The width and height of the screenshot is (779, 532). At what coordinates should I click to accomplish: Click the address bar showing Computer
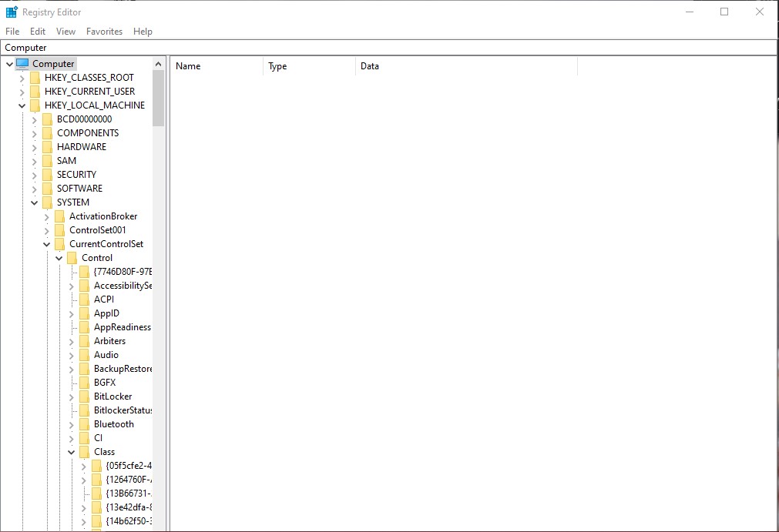coord(389,48)
